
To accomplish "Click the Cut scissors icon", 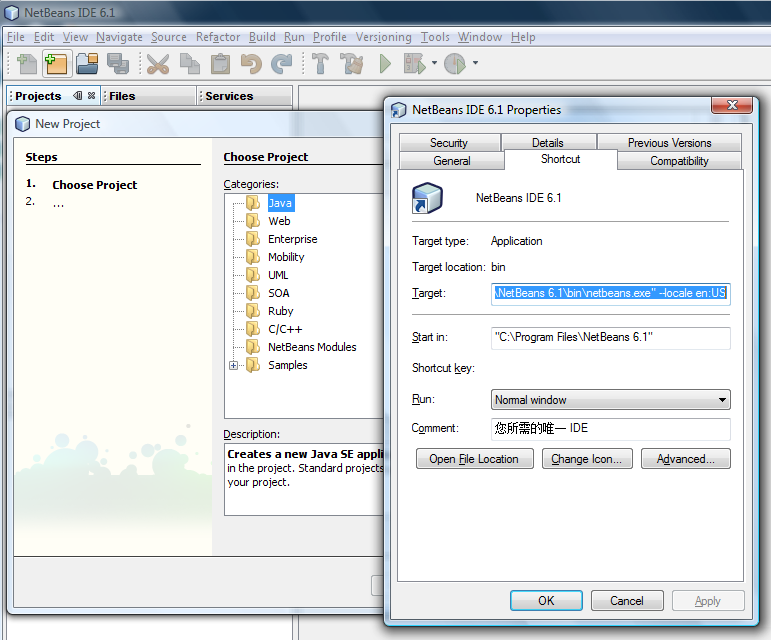I will pyautogui.click(x=158, y=64).
